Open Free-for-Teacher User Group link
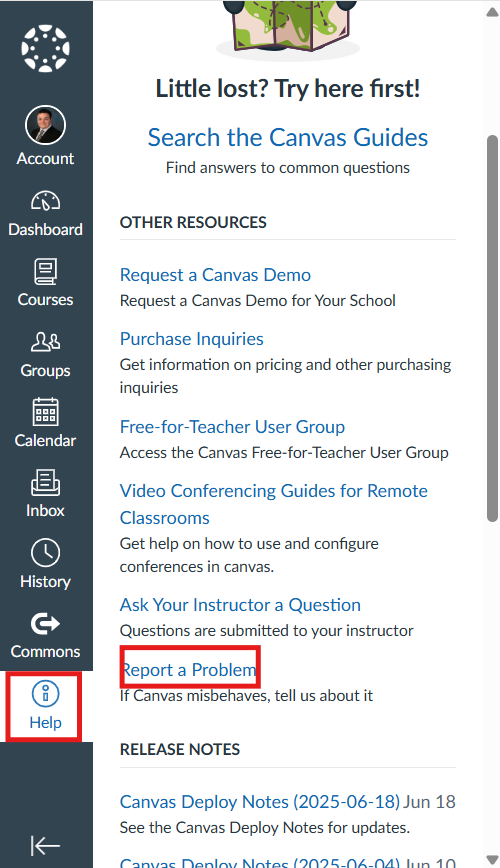Image resolution: width=500 pixels, height=868 pixels. click(x=233, y=427)
